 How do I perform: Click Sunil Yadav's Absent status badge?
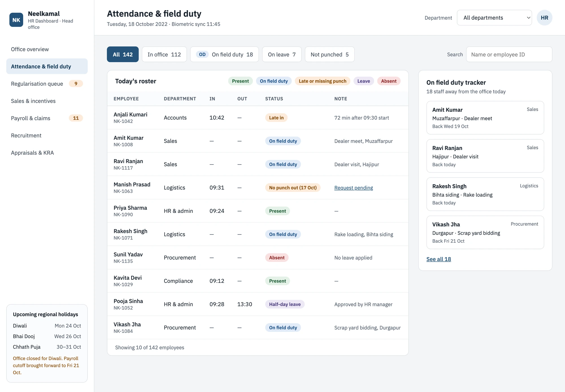tap(277, 258)
